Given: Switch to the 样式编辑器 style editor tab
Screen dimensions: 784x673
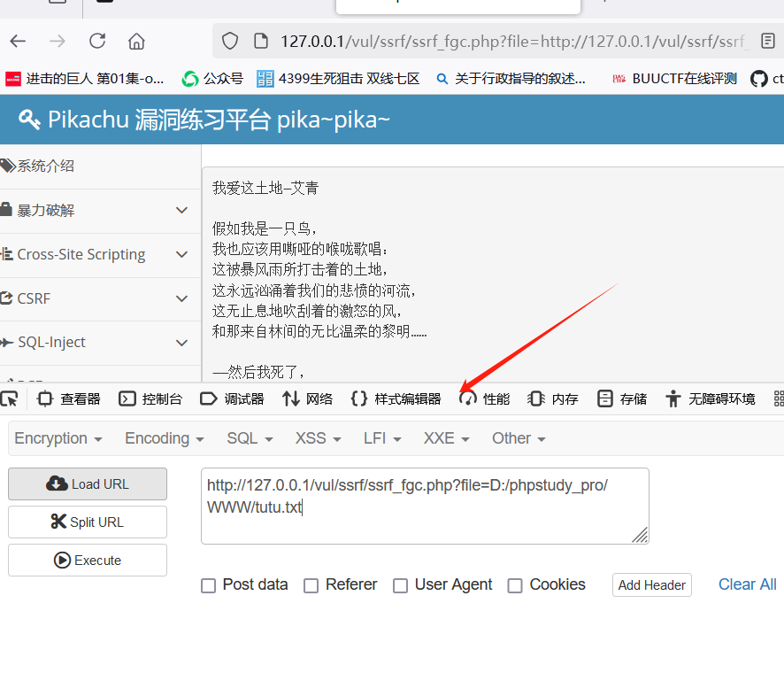Looking at the screenshot, I should (x=396, y=398).
